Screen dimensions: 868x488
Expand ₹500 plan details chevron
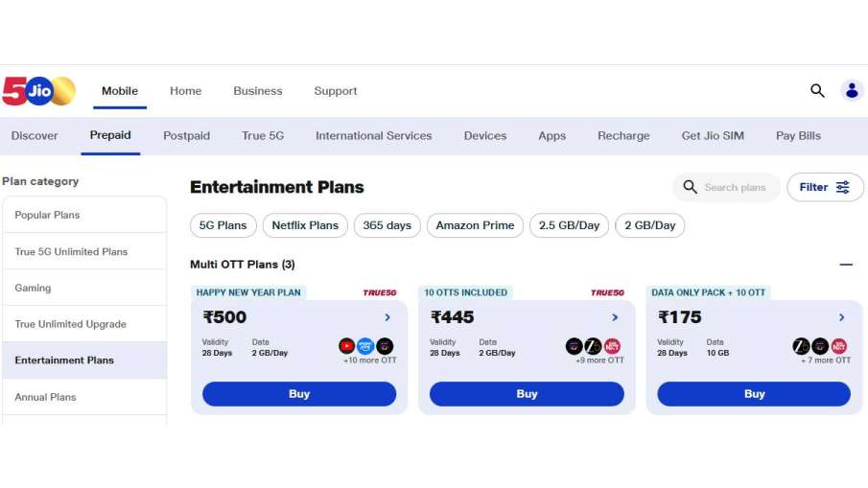[387, 317]
